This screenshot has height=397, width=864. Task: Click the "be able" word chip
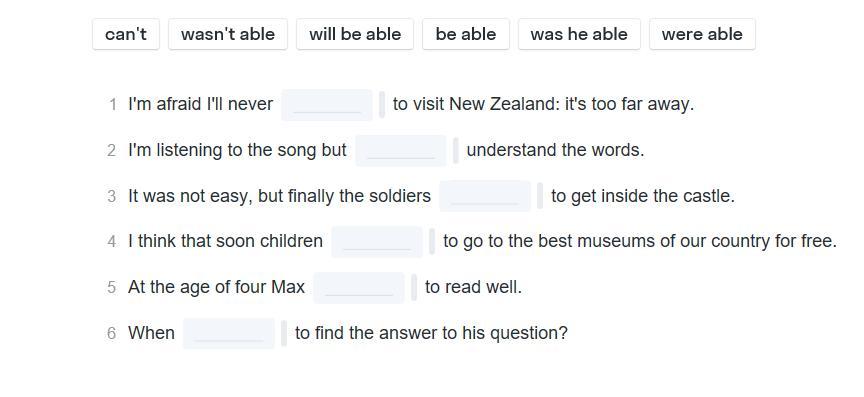[x=466, y=34]
